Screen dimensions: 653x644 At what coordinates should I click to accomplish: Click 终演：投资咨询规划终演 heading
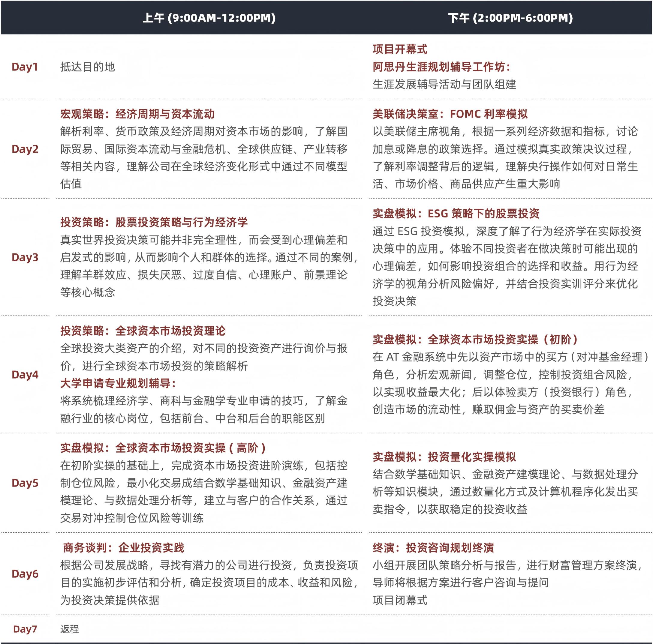(x=433, y=548)
